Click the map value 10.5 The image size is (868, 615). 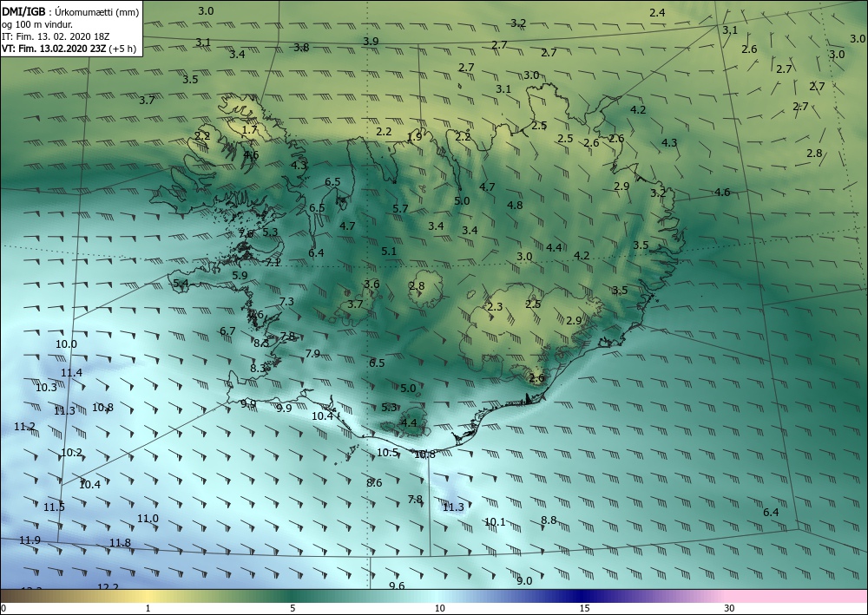pyautogui.click(x=387, y=453)
